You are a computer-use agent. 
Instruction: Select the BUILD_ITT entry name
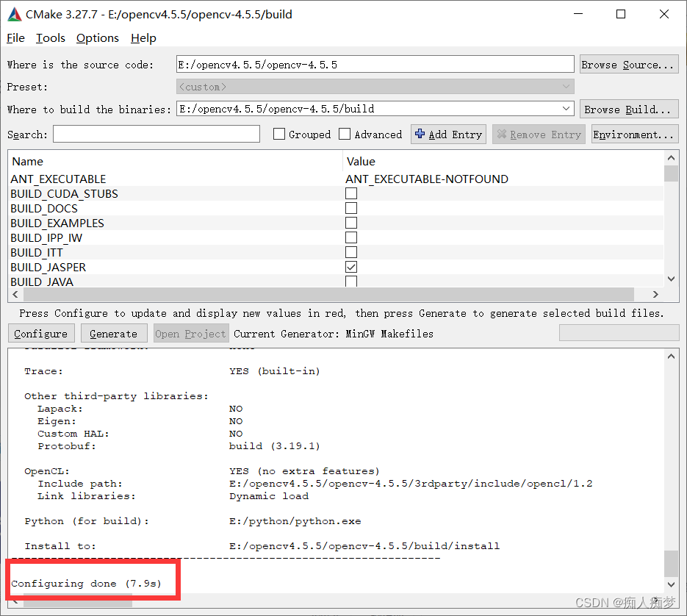[37, 253]
